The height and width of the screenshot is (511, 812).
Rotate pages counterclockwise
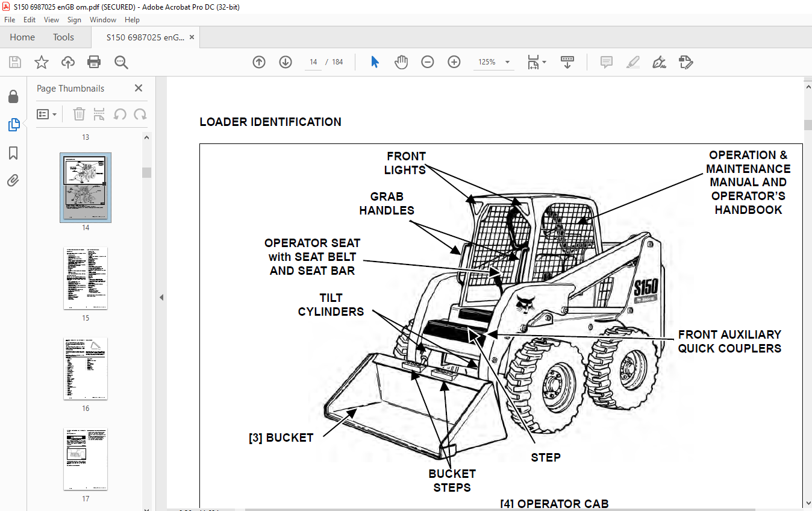120,114
